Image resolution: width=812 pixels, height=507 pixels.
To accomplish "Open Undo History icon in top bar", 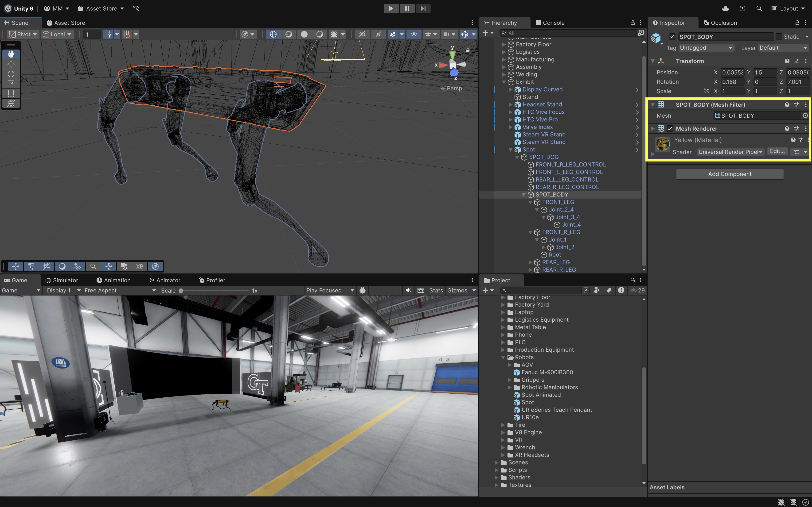I will (742, 8).
